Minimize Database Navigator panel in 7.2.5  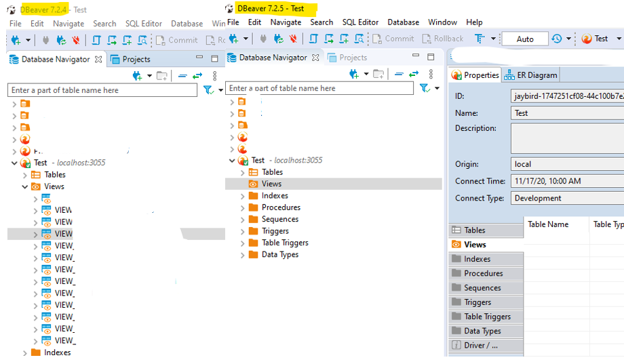[416, 56]
